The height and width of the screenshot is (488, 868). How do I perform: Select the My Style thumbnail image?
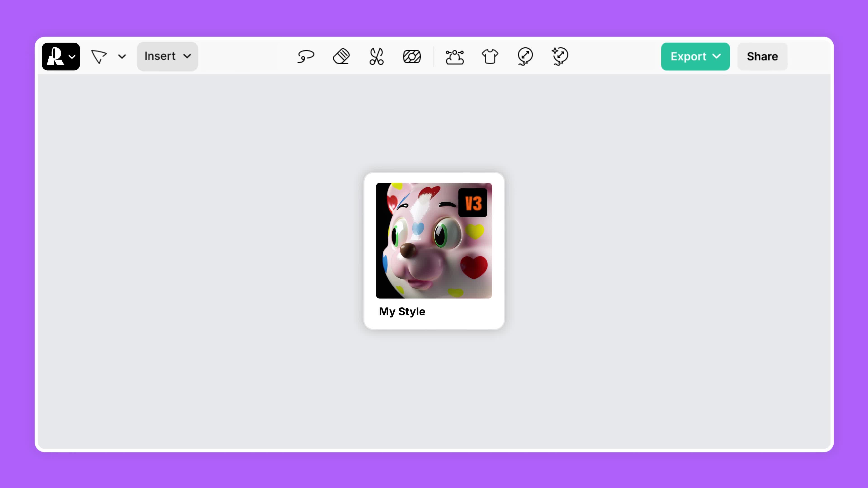[434, 240]
